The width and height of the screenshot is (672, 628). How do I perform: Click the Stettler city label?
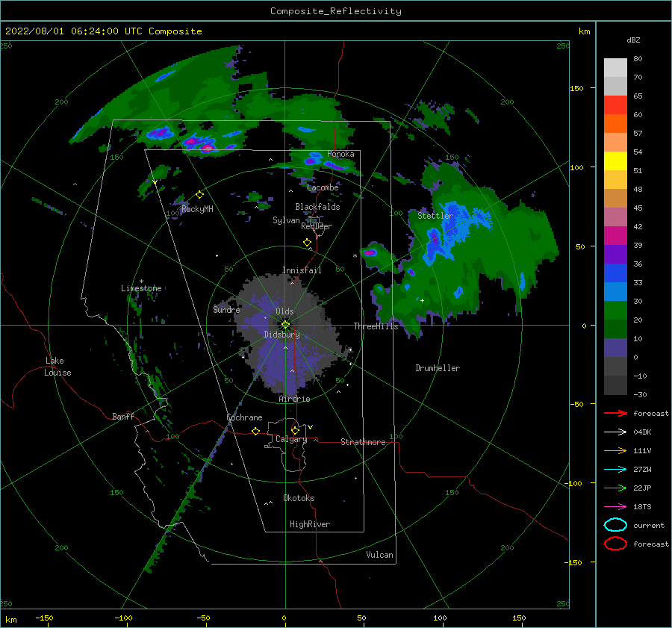point(435,216)
